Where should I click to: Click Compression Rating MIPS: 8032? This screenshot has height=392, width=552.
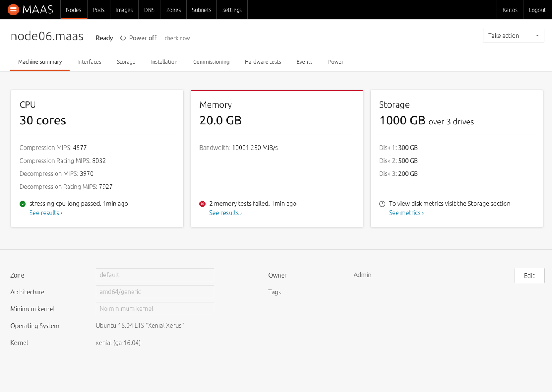[62, 161]
